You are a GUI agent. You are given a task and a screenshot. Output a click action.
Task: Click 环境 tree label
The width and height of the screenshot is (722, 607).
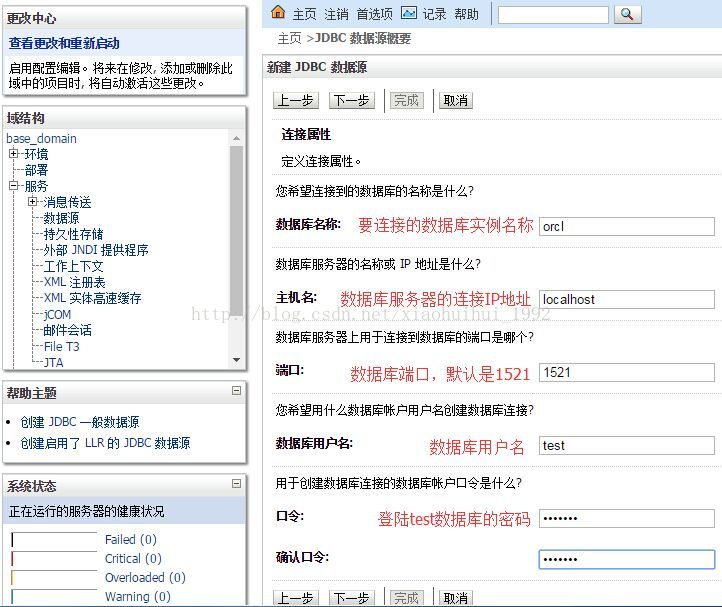pyautogui.click(x=36, y=154)
